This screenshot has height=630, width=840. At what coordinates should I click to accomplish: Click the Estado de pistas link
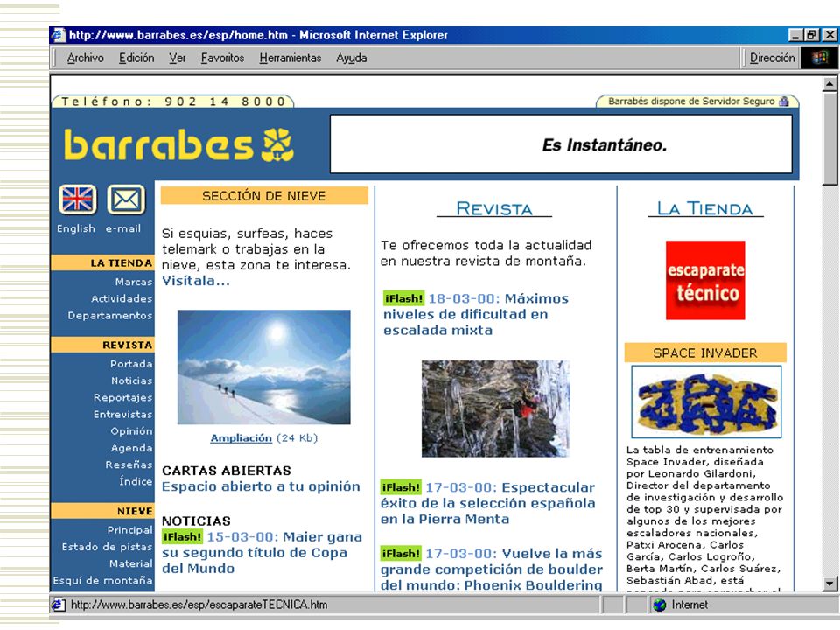pyautogui.click(x=107, y=547)
